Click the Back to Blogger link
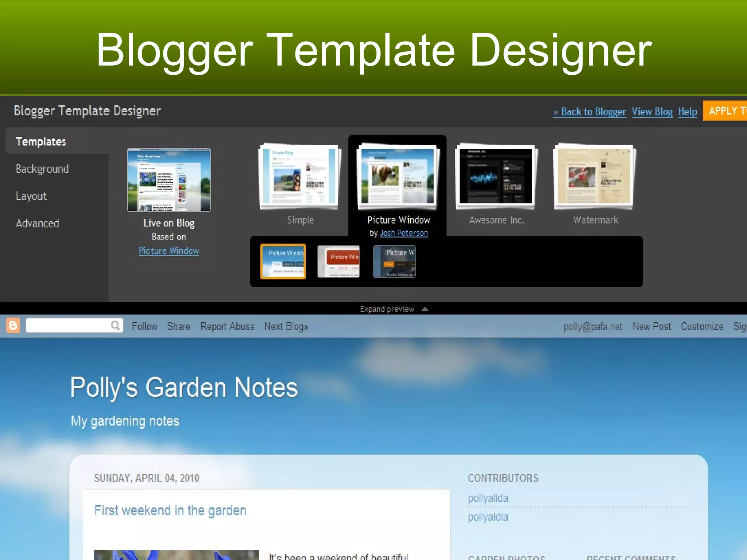The height and width of the screenshot is (560, 747). [590, 112]
